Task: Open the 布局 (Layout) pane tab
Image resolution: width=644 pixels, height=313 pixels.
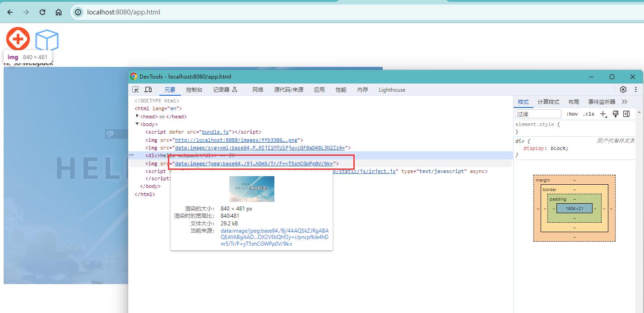Action: pos(574,102)
